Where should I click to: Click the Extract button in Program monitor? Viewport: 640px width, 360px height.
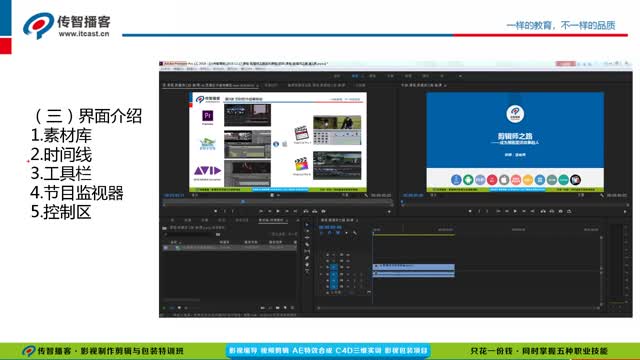[x=552, y=211]
